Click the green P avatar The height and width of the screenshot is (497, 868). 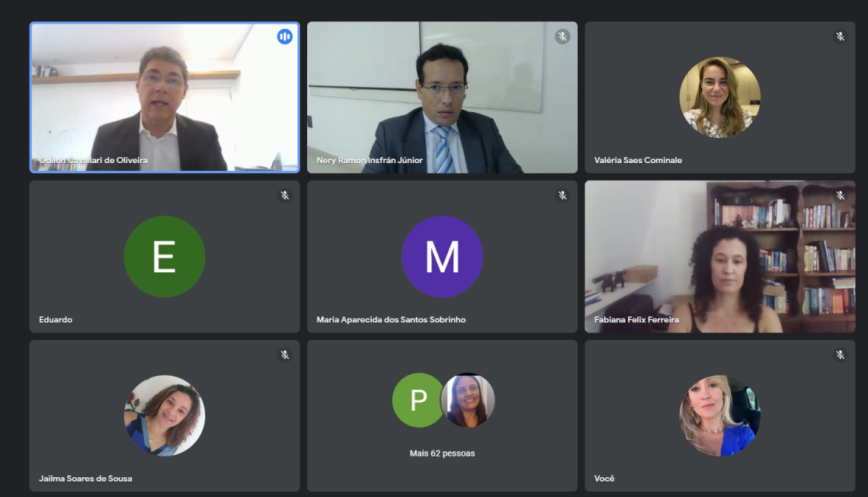click(x=418, y=400)
